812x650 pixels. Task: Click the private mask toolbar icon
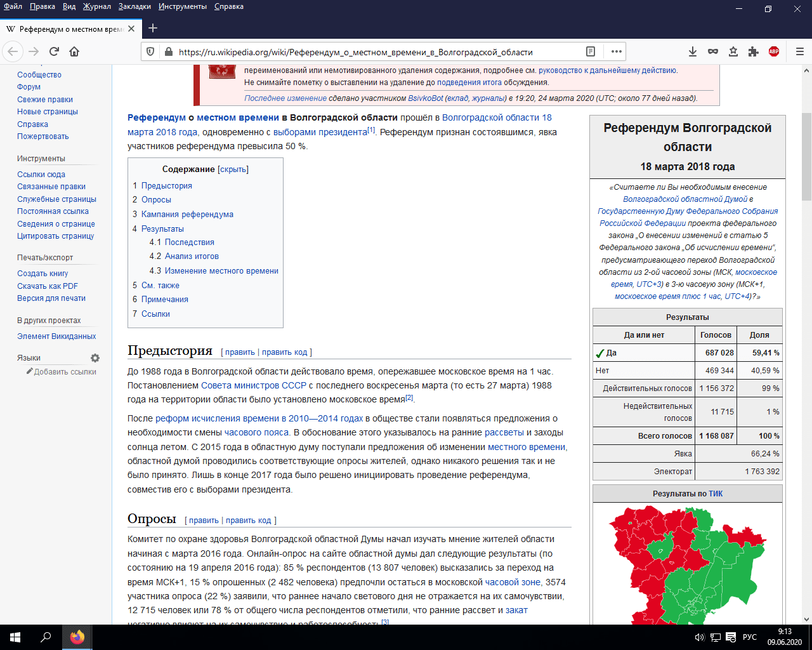[713, 51]
